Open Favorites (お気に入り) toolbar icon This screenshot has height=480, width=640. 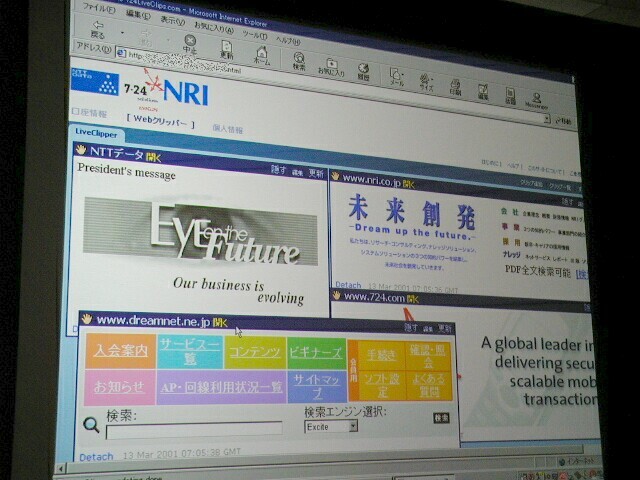click(329, 67)
